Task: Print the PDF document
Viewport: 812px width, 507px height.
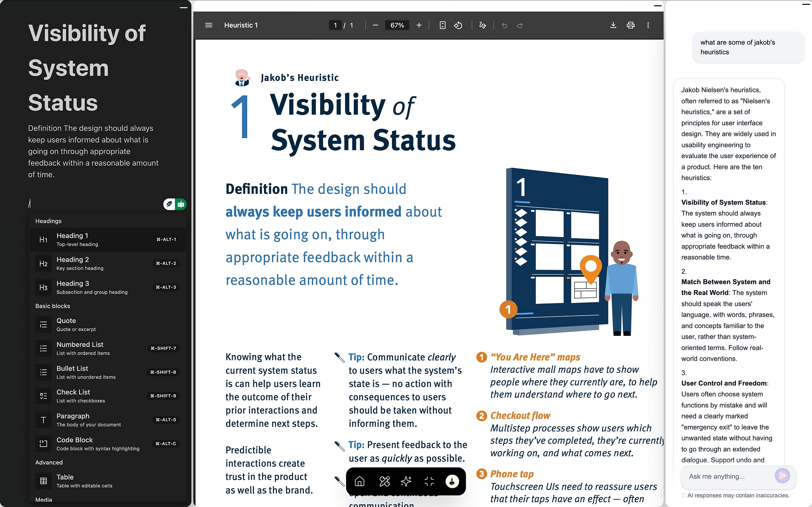Action: click(631, 25)
